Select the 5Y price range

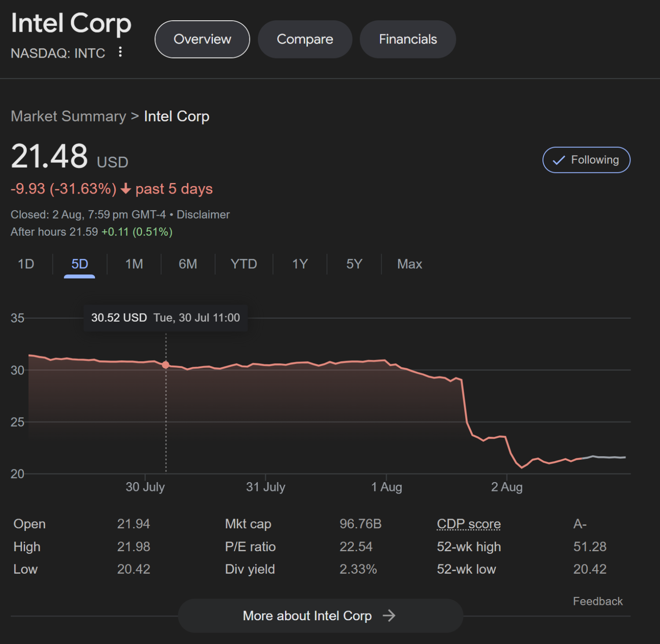(354, 264)
